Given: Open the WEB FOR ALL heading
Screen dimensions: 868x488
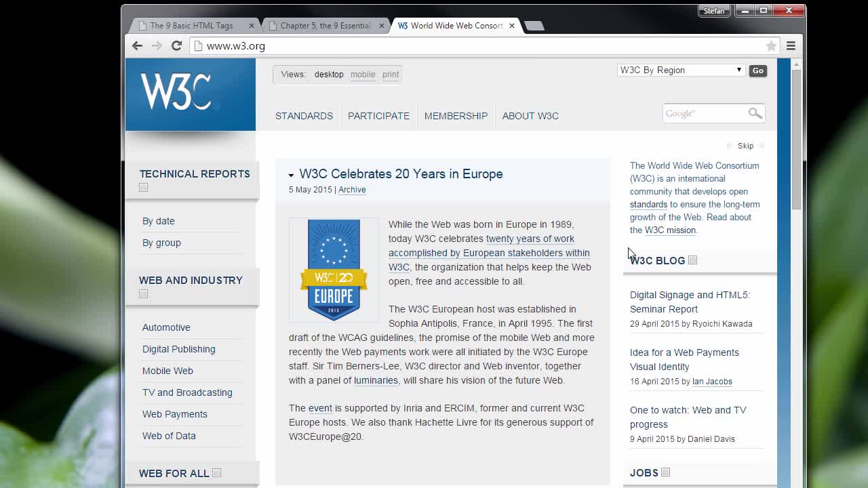Looking at the screenshot, I should [x=174, y=473].
